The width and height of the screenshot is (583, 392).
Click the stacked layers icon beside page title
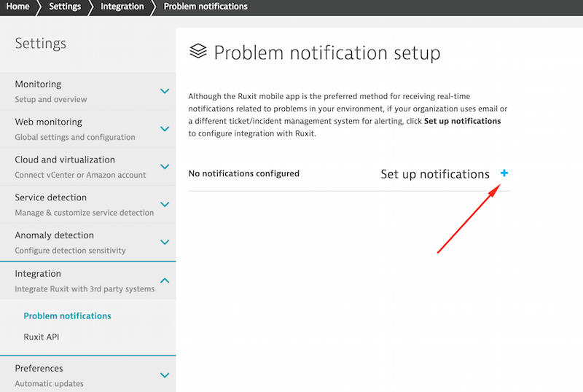click(x=197, y=51)
